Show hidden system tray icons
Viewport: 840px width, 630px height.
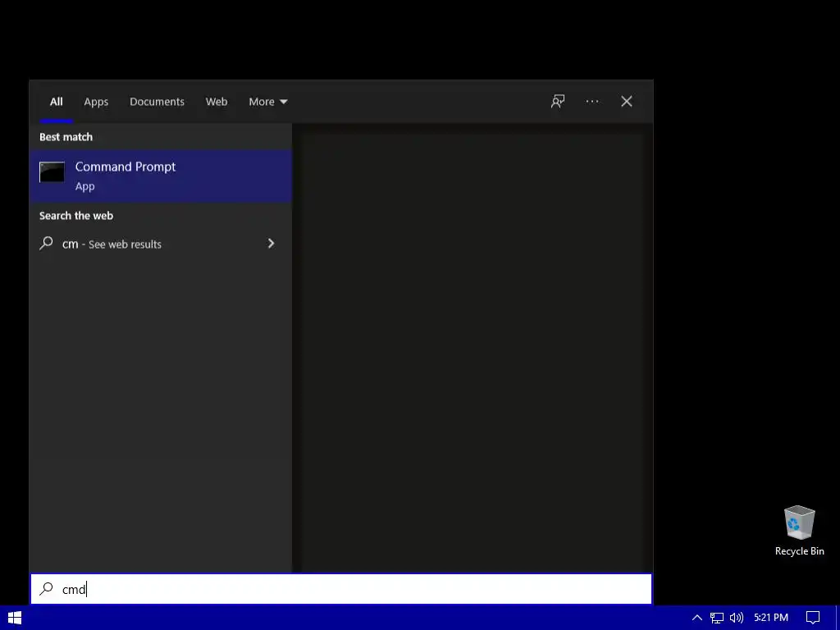tap(697, 618)
